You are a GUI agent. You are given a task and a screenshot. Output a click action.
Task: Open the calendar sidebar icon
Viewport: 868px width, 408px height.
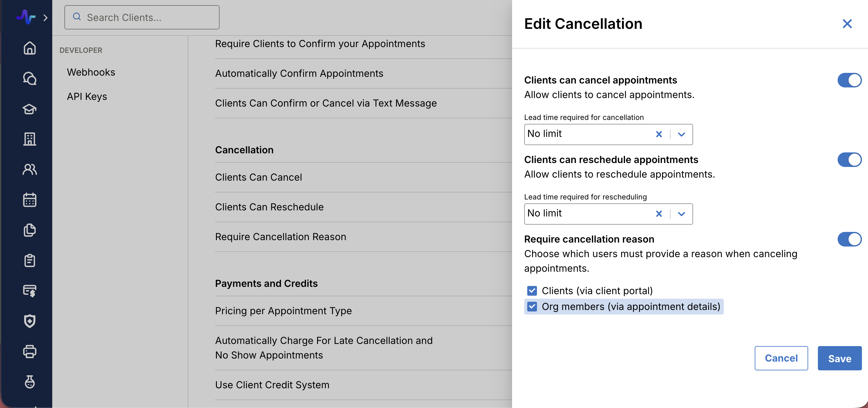tap(30, 200)
